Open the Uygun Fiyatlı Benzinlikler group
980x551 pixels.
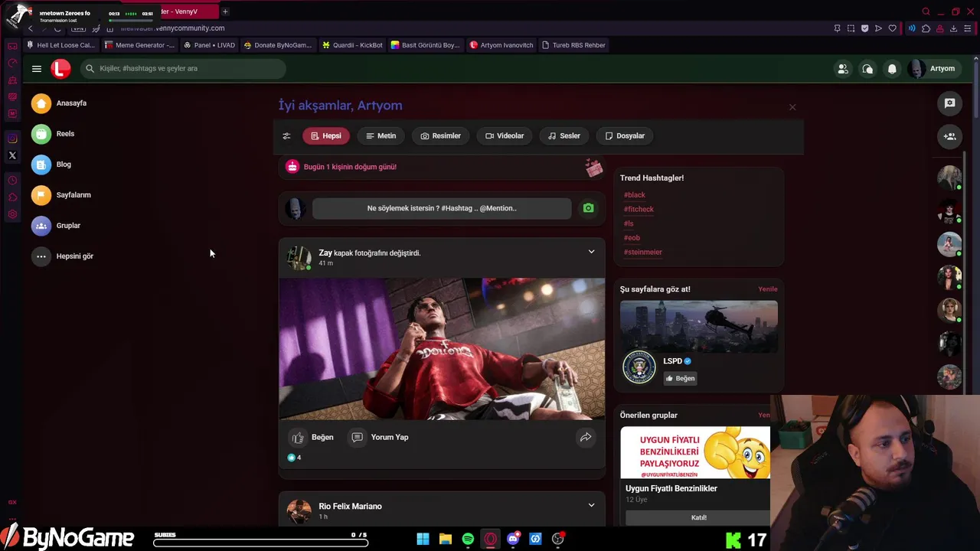tap(671, 488)
